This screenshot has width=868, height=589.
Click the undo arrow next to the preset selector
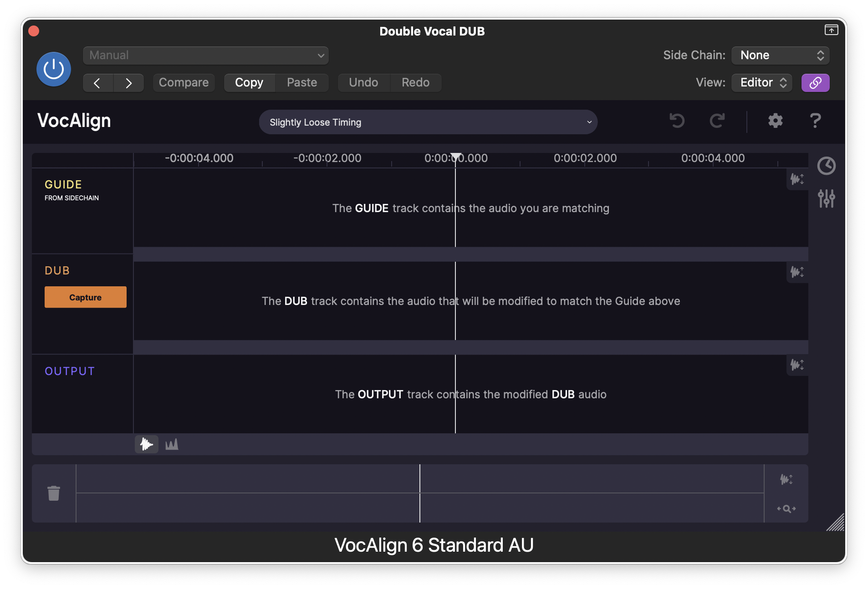677,121
